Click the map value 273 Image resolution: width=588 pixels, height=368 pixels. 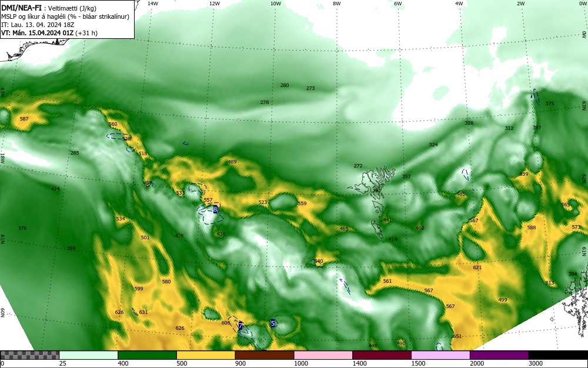point(310,88)
